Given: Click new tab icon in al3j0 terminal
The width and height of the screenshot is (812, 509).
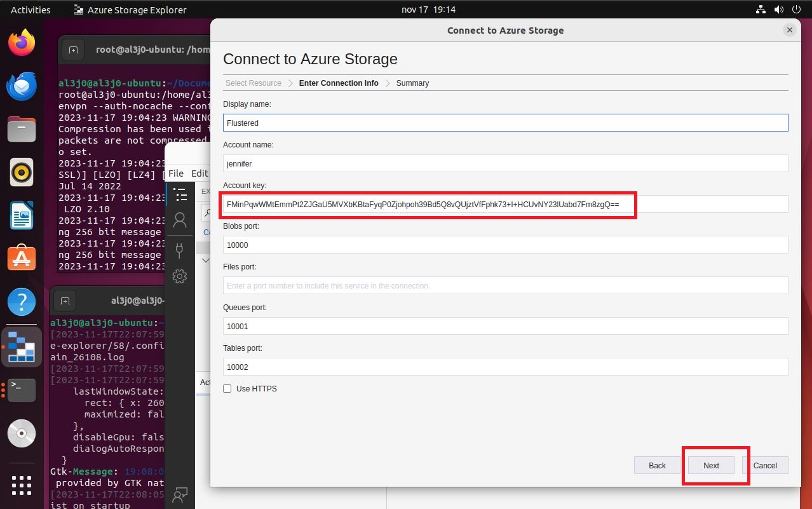Looking at the screenshot, I should (x=65, y=300).
